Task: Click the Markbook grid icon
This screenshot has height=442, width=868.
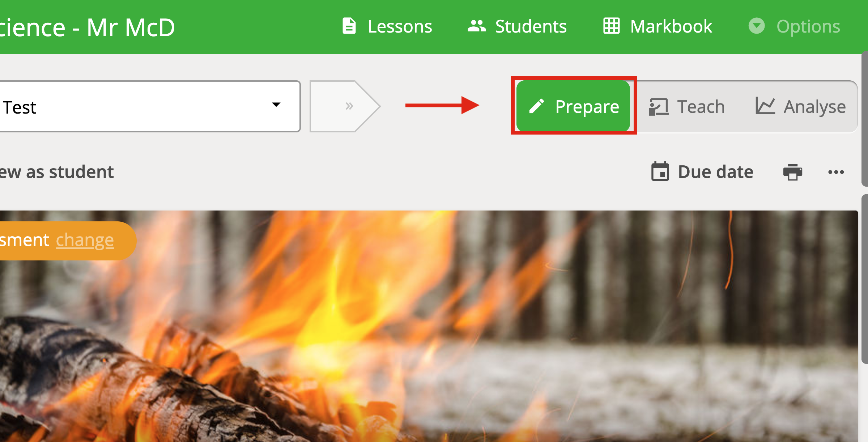Action: 611,26
